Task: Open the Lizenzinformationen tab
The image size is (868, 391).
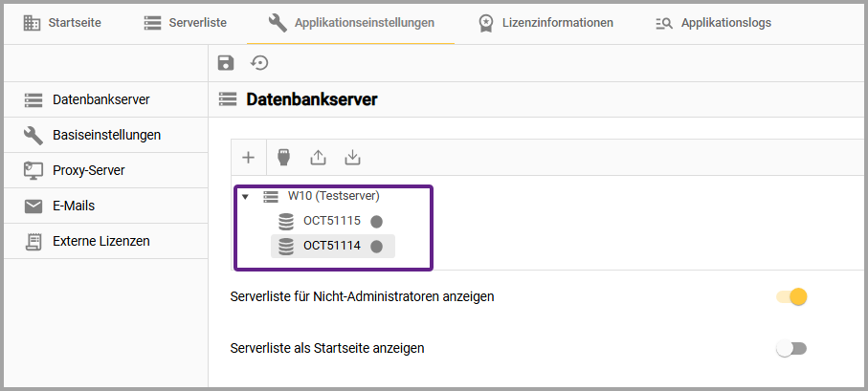Action: tap(546, 22)
